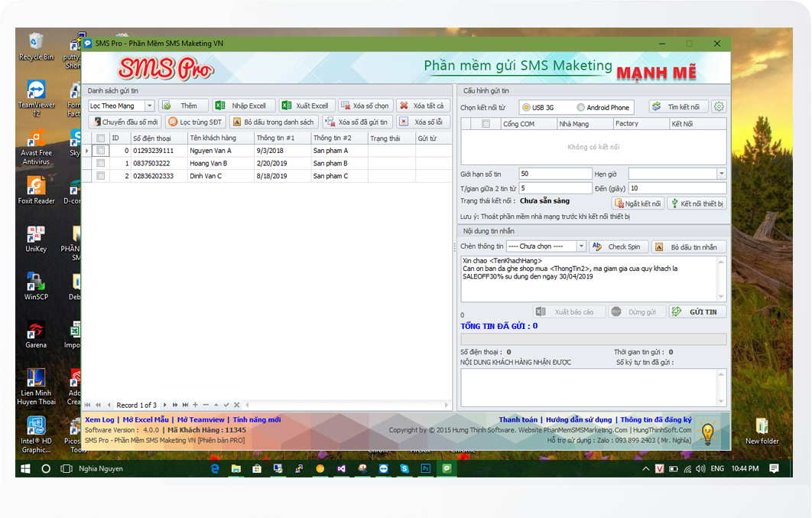Image resolution: width=812 pixels, height=518 pixels.
Task: Toggle the checkbox in Cổng COM table header
Action: [486, 124]
